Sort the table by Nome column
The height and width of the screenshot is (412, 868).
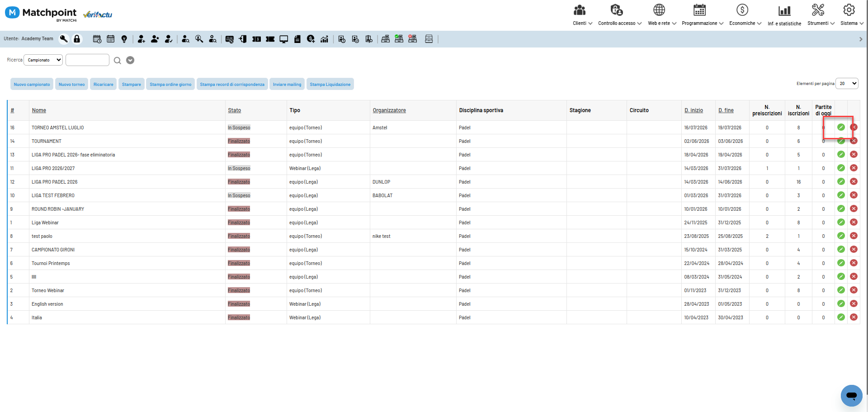click(x=39, y=110)
